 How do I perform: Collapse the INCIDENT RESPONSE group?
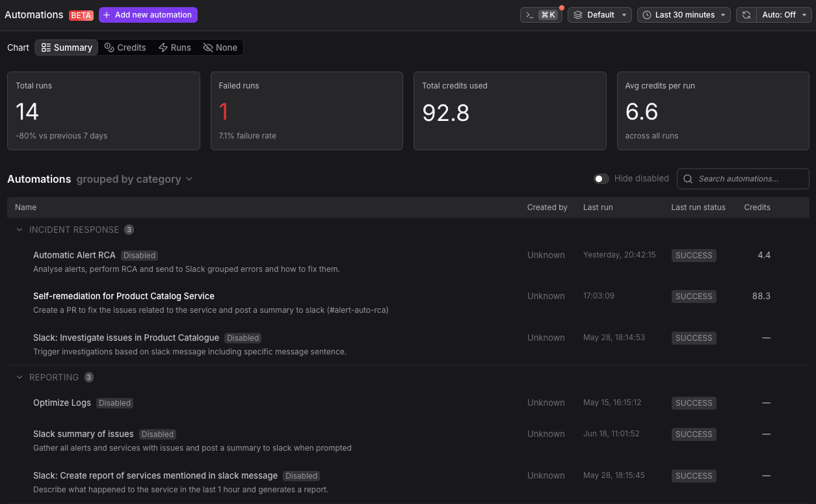(x=20, y=230)
